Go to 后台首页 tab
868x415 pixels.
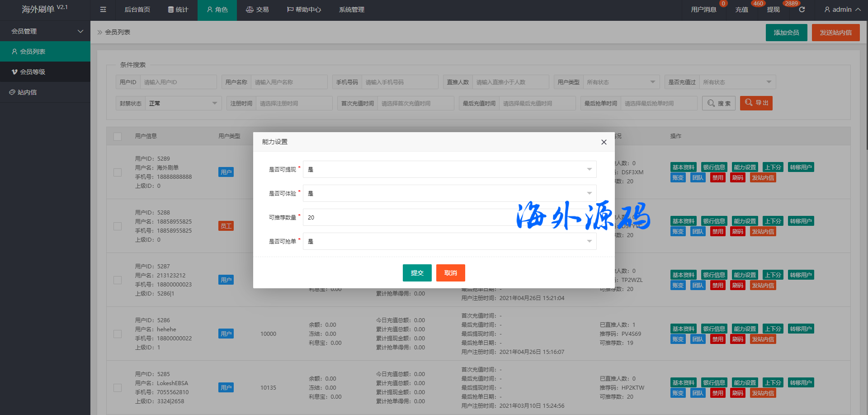coord(137,10)
